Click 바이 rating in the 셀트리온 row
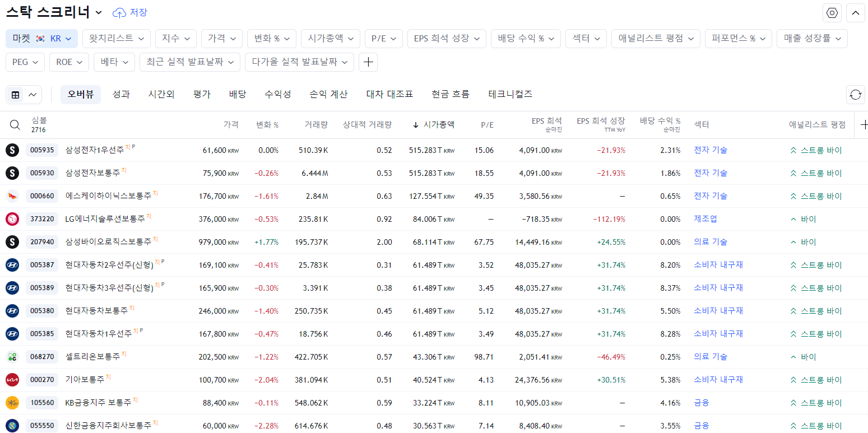The height and width of the screenshot is (433, 868). [x=803, y=357]
